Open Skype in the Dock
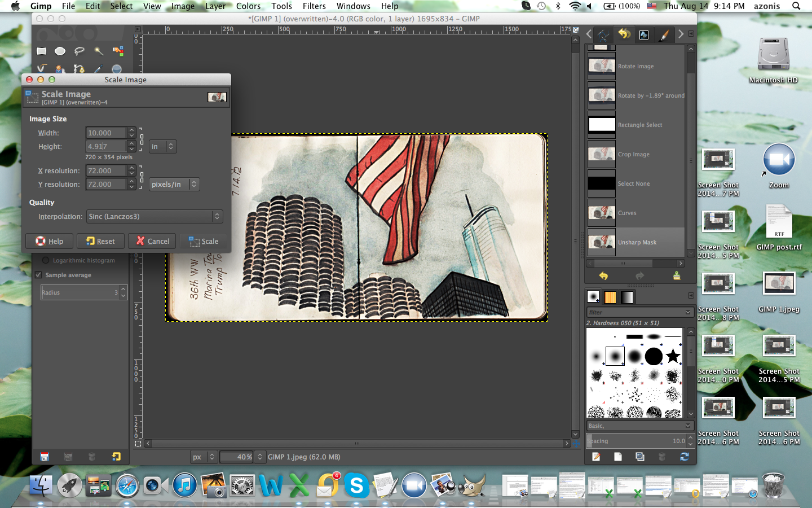812x508 pixels. click(x=357, y=485)
